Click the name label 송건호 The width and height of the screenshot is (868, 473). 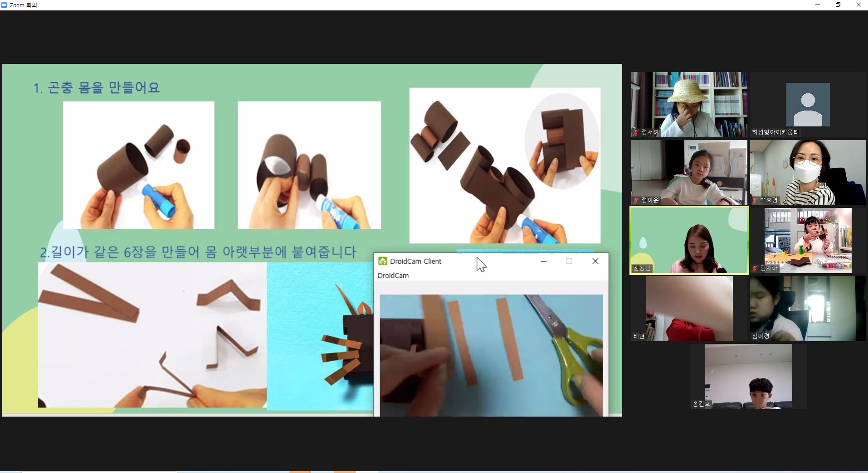(x=701, y=404)
